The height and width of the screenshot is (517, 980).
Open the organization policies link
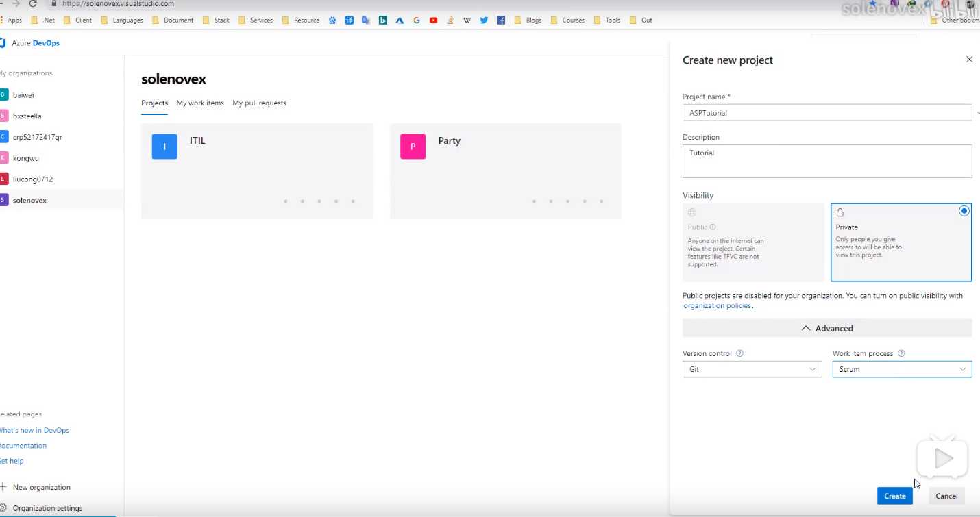point(718,306)
